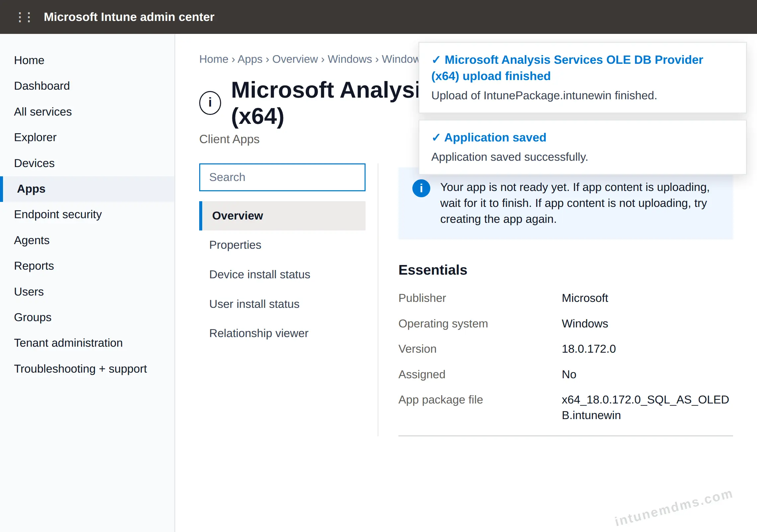Open the portal menu grip icon
The width and height of the screenshot is (757, 532).
(25, 17)
